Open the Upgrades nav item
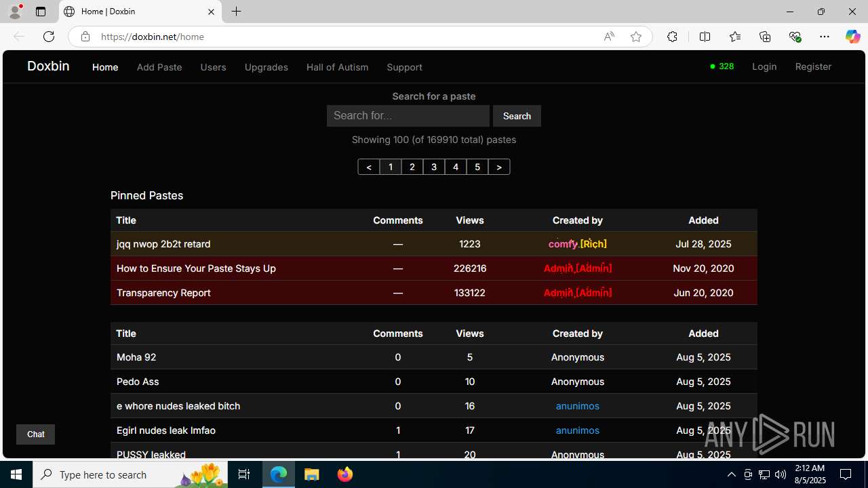The width and height of the screenshot is (868, 488). 266,67
